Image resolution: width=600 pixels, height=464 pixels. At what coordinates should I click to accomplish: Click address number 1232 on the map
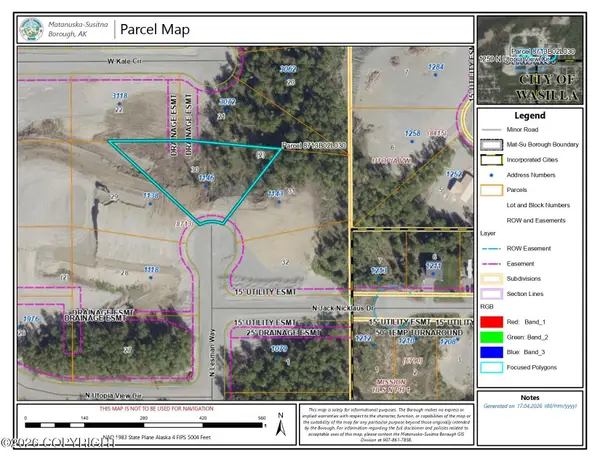pyautogui.click(x=363, y=338)
